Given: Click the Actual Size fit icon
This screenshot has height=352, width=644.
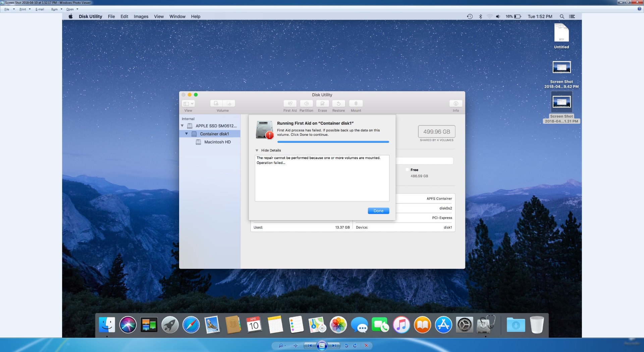Looking at the screenshot, I should point(296,346).
